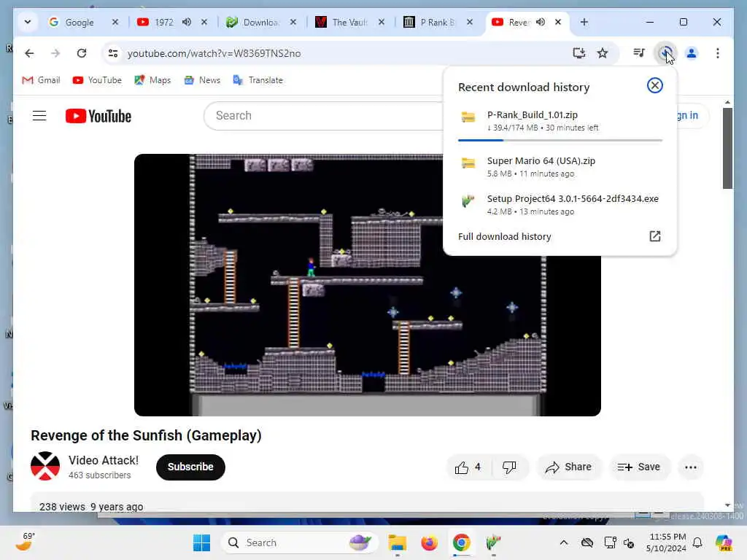Open a new browser tab
Image resolution: width=747 pixels, height=560 pixels.
tap(584, 22)
